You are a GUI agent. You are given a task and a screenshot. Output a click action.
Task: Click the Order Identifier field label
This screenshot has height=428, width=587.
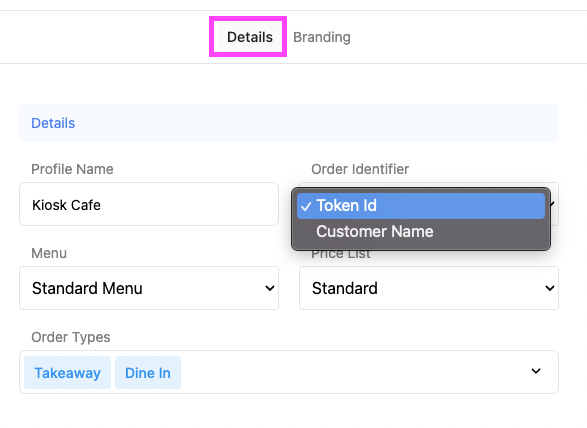tap(360, 169)
